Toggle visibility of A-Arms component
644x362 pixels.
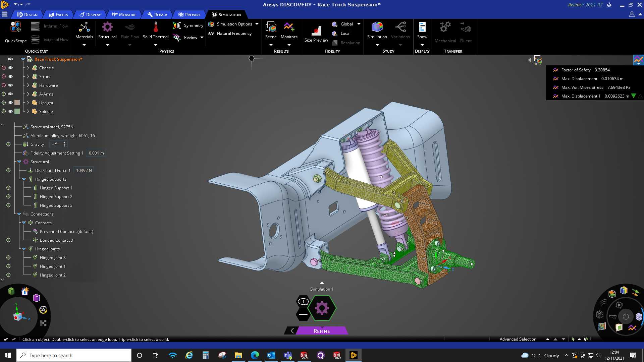coord(10,94)
